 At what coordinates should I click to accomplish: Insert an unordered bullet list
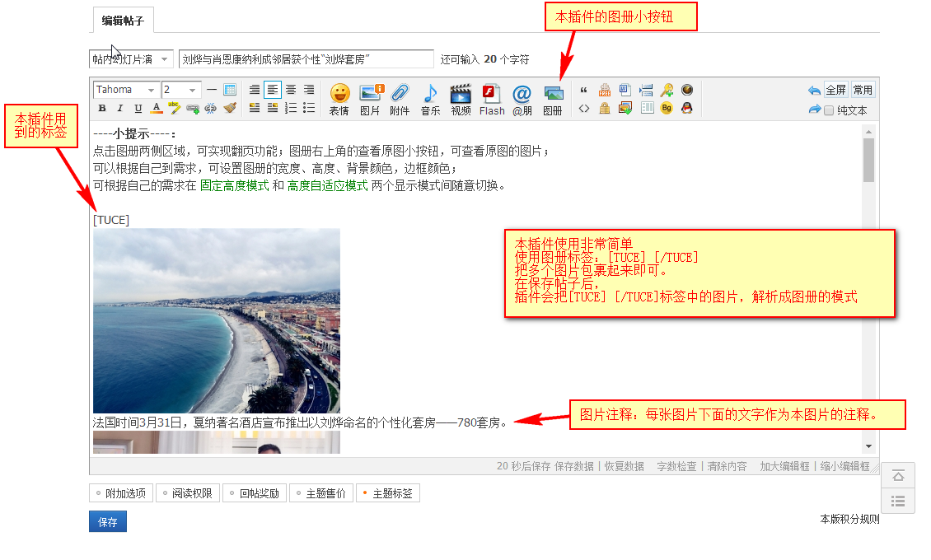309,108
